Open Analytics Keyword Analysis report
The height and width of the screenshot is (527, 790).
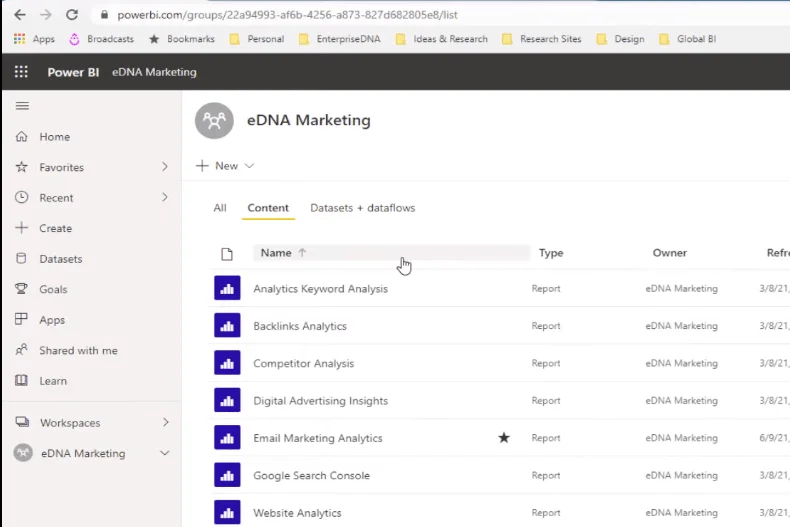pyautogui.click(x=320, y=289)
